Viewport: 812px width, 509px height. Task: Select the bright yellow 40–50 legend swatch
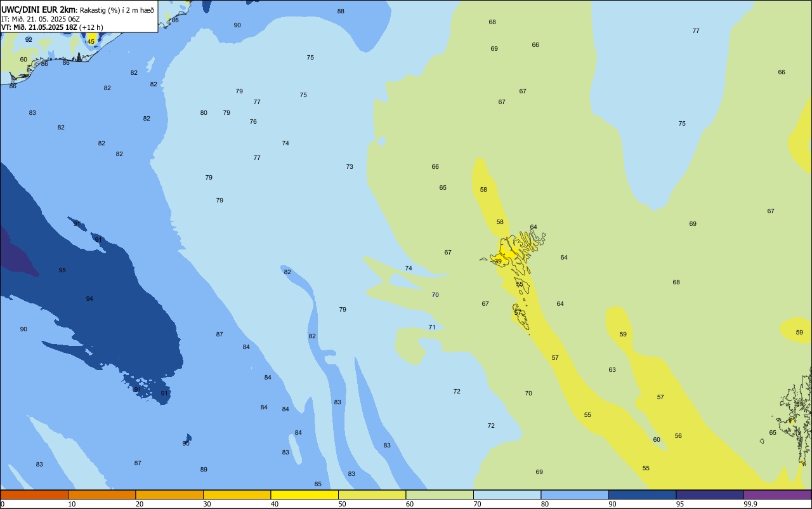(x=304, y=494)
